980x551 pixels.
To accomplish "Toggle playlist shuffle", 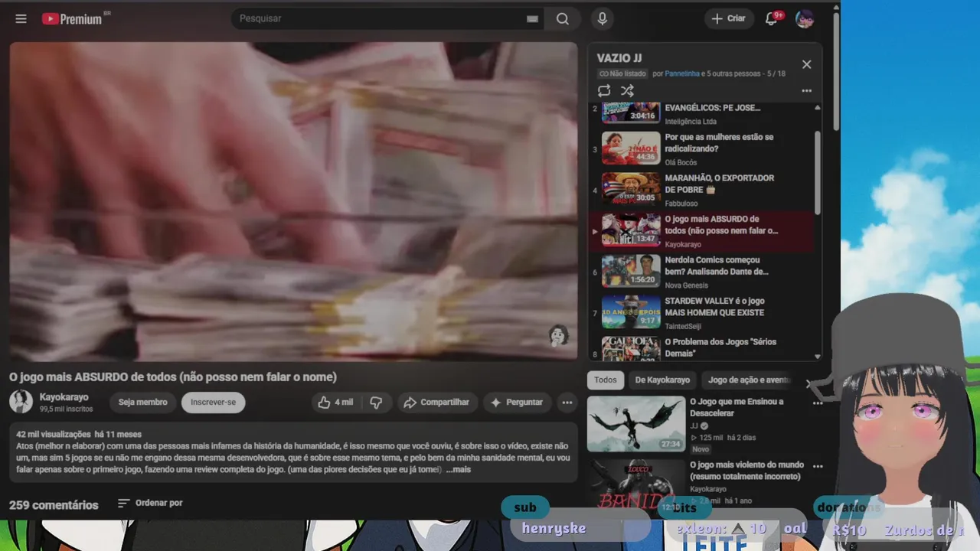I will 627,90.
